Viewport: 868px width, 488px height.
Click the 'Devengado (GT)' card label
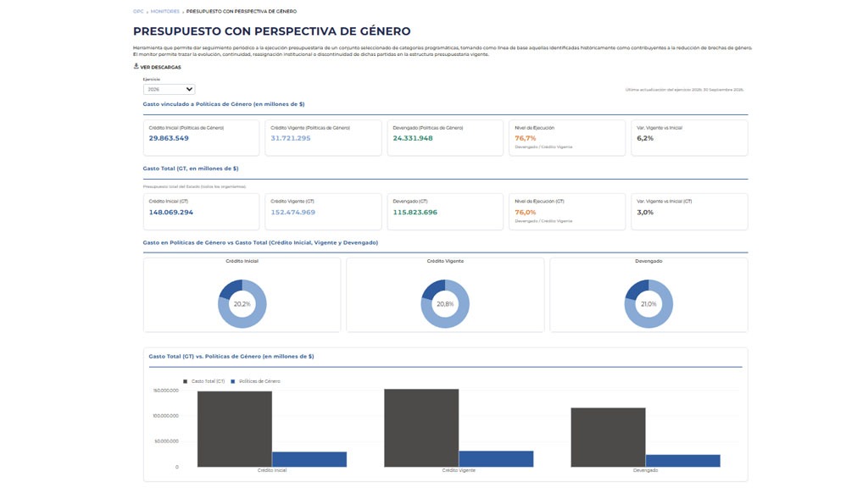[410, 202]
